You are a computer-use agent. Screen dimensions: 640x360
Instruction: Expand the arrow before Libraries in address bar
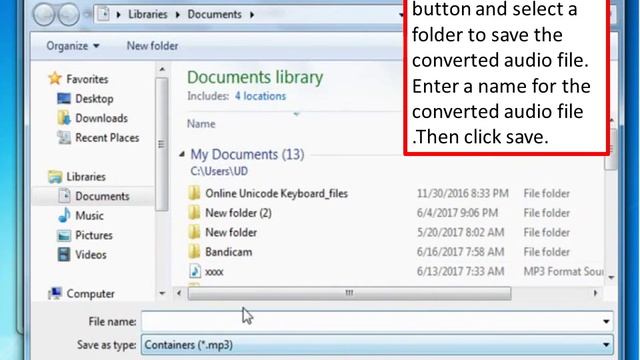(118, 15)
